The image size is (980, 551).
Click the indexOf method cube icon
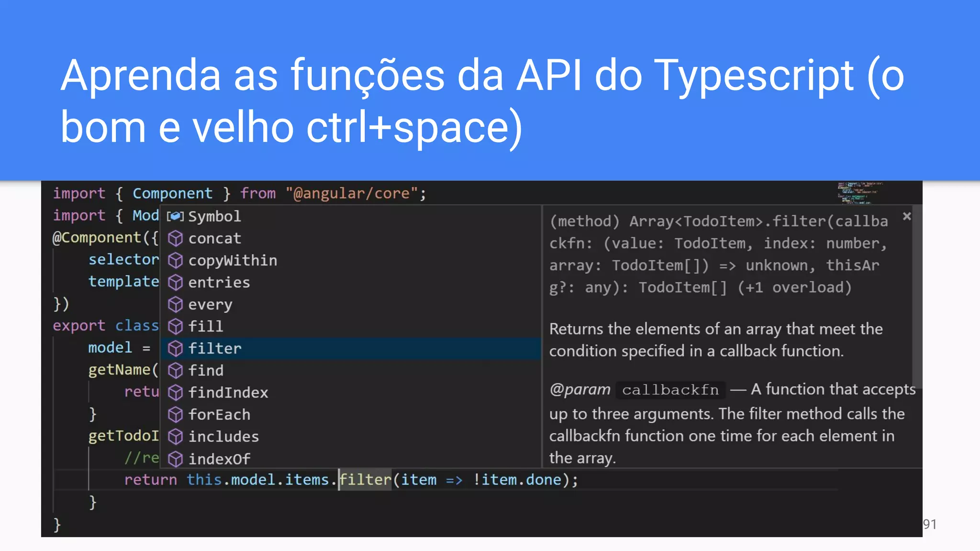tap(176, 459)
